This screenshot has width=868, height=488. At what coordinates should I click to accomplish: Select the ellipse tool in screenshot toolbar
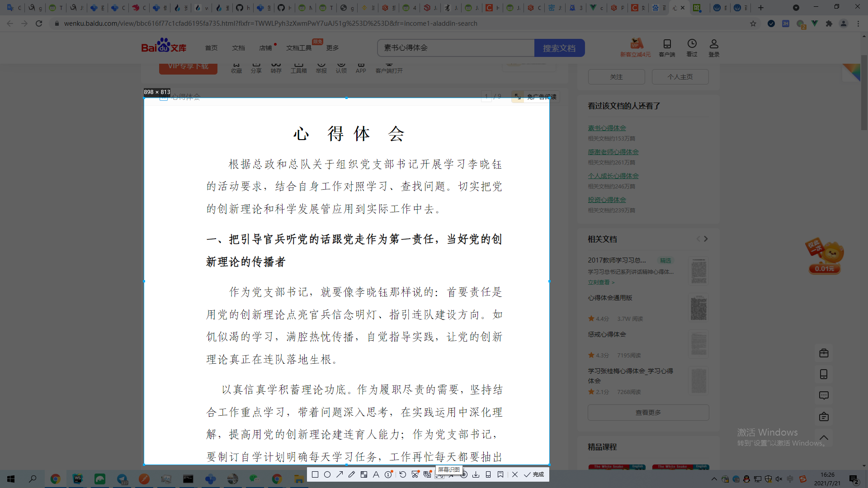coord(327,474)
